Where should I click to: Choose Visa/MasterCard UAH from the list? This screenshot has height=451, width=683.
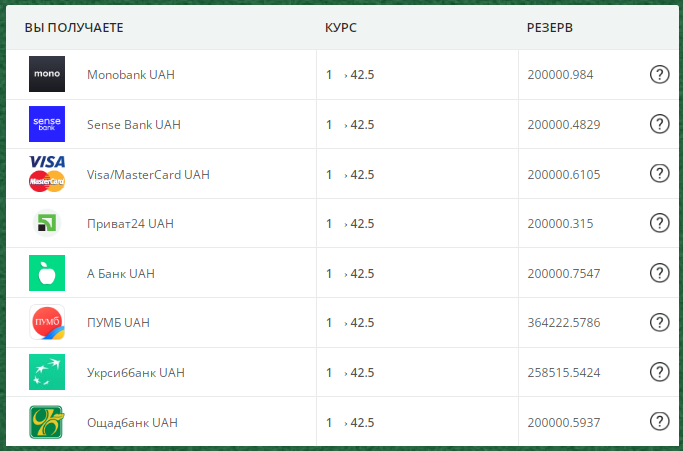click(148, 174)
